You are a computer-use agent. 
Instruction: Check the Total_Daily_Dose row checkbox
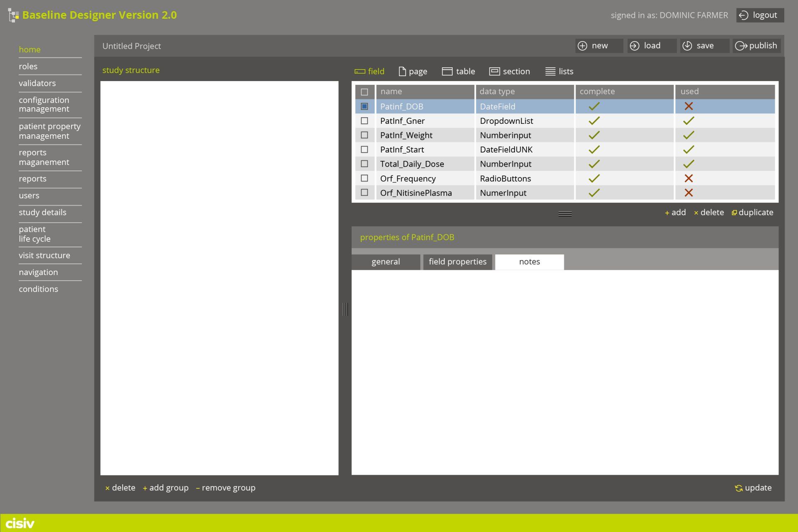(365, 164)
